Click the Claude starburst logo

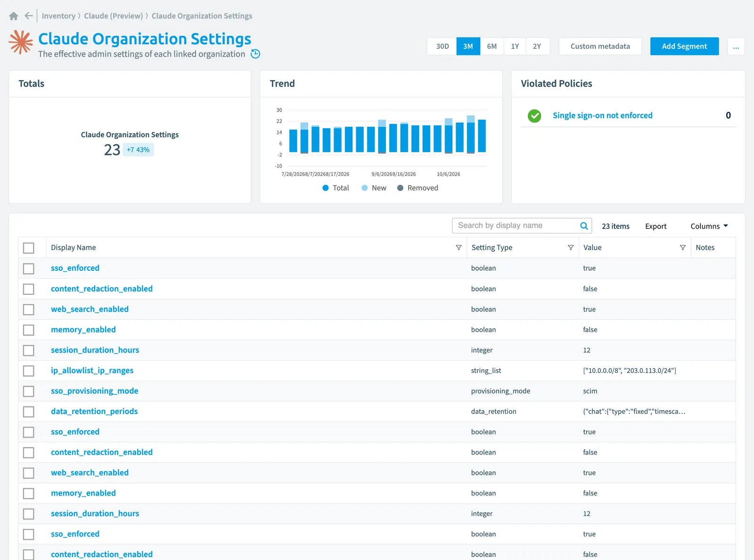(21, 42)
